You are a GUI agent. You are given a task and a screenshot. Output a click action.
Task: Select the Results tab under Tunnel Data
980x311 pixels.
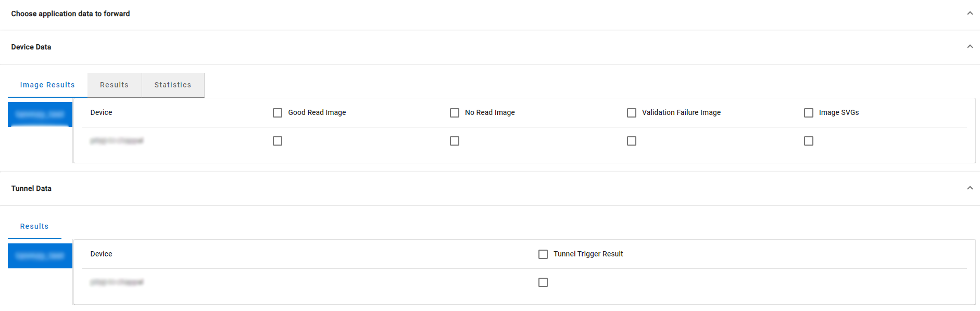tap(34, 226)
